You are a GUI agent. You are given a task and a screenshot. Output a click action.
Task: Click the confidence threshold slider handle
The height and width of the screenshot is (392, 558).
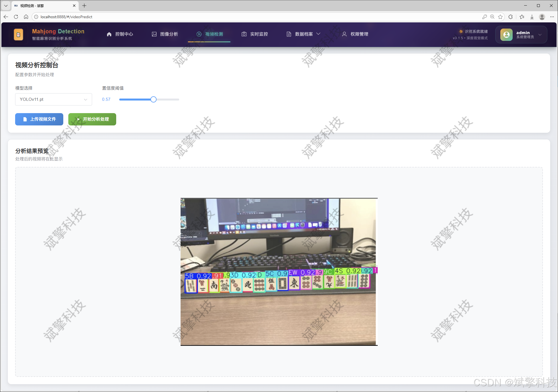153,99
